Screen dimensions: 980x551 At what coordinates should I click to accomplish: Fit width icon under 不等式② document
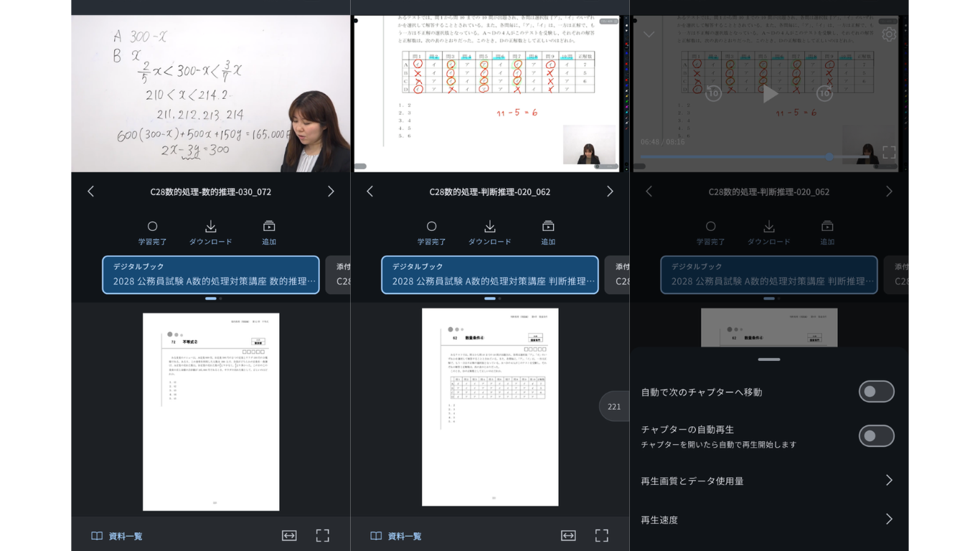(289, 535)
